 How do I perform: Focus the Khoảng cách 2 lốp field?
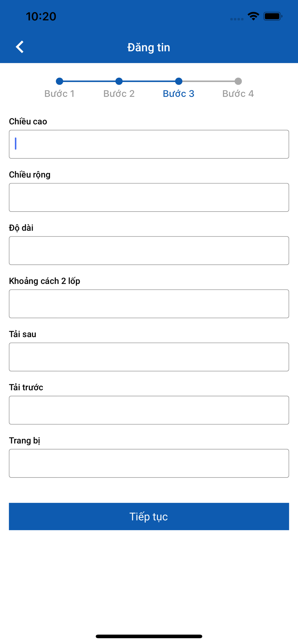click(149, 304)
